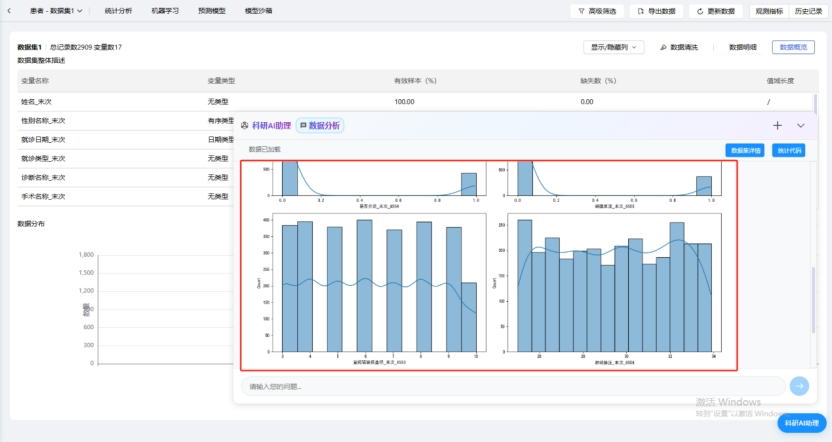Click the bottom-left histogram chart in the assistant

pos(370,289)
